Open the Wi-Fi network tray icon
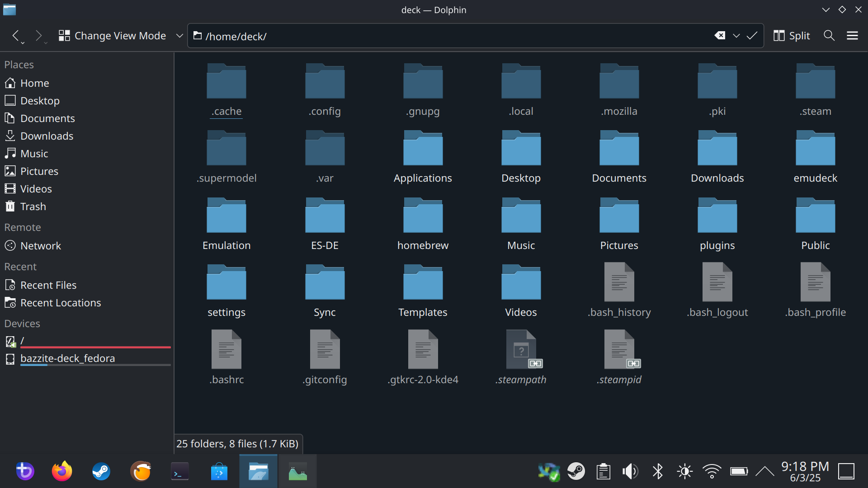The width and height of the screenshot is (868, 488). point(712,471)
